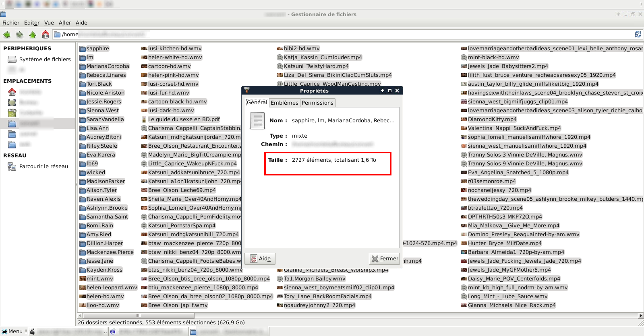Click the horizontal scrollbar thumb in file view
The width and height of the screenshot is (644, 336).
click(138, 316)
